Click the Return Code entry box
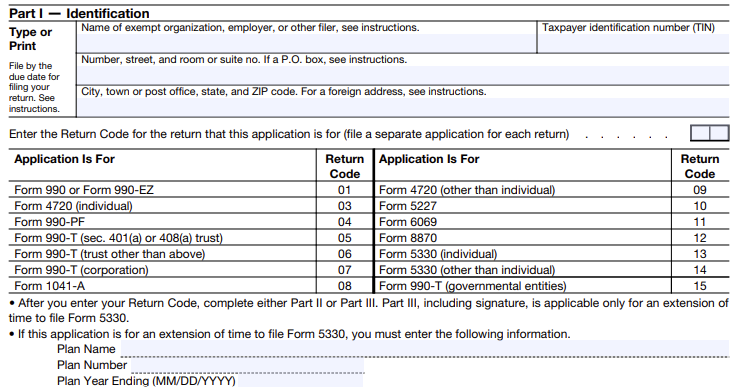 coord(709,134)
